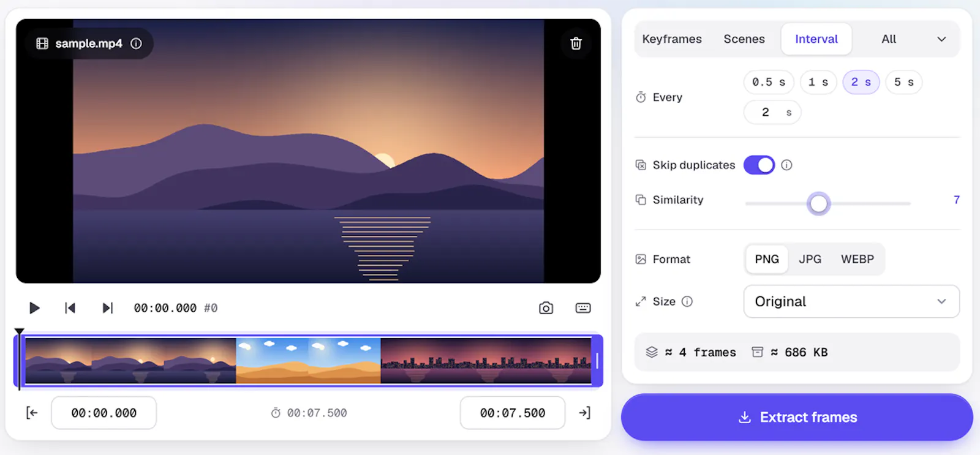Play the video
Screen dimensions: 980x455
pos(34,308)
